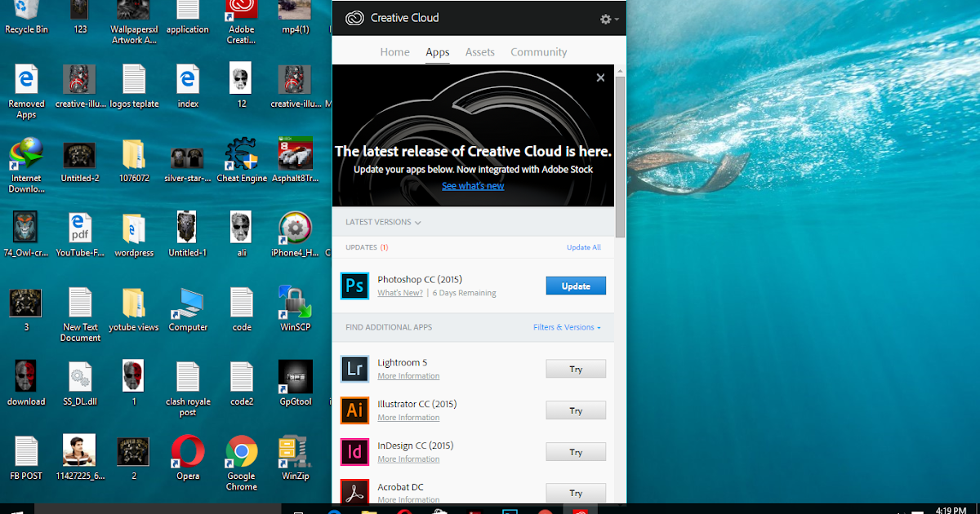Select the code2 desktop file

(242, 383)
